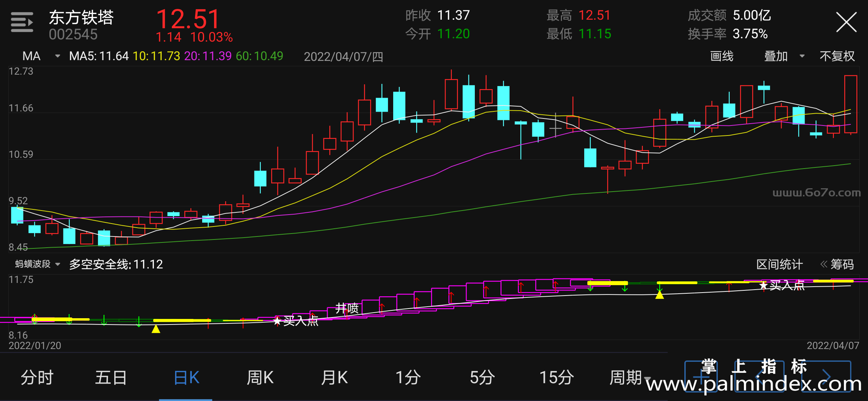Click the 10.03% change percentage

click(x=211, y=37)
